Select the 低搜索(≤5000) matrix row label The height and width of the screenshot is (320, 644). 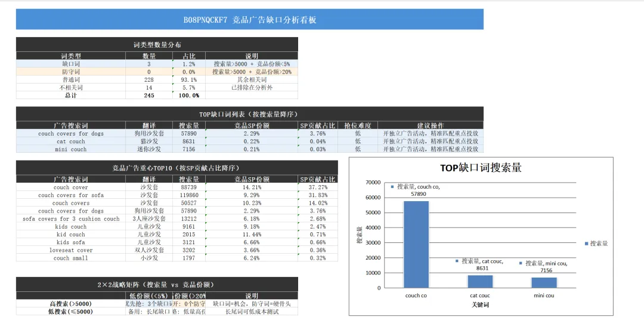[70, 312]
